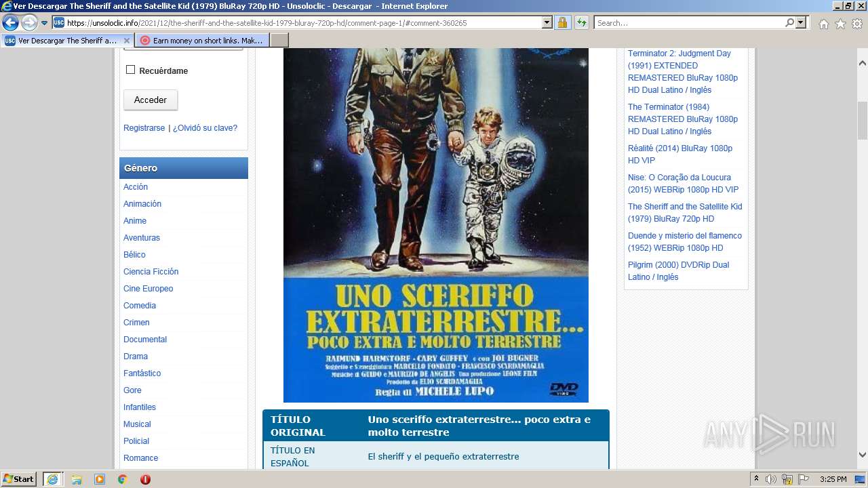Expand the search provider dropdown

[x=802, y=23]
